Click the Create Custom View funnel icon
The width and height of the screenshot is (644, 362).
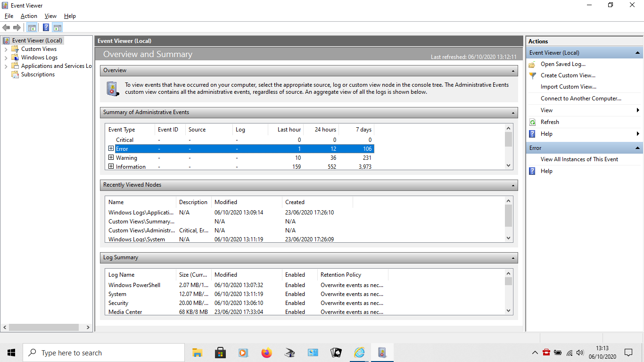(x=532, y=75)
